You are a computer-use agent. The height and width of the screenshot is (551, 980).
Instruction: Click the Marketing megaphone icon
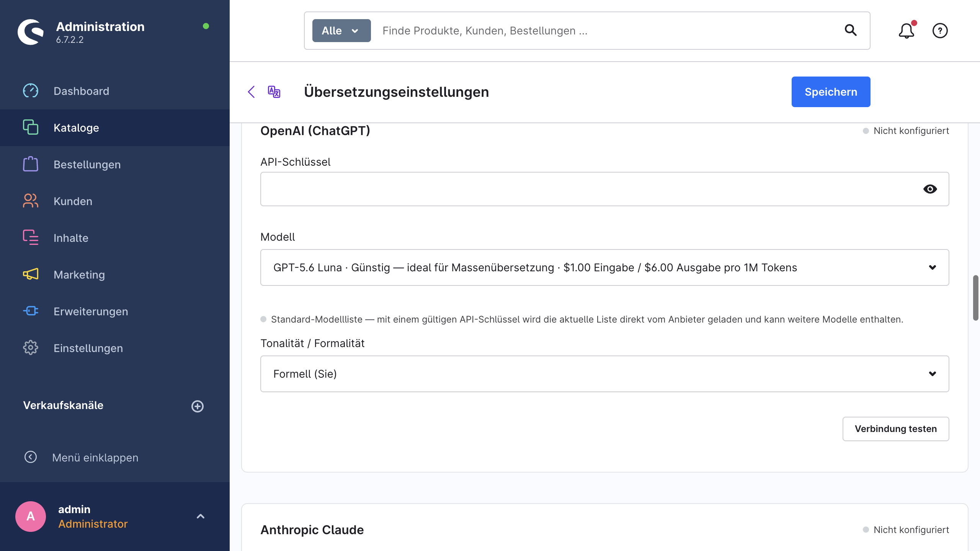point(31,274)
